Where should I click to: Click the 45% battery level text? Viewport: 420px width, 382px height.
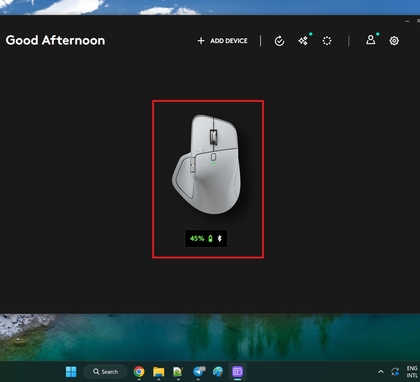tap(197, 238)
